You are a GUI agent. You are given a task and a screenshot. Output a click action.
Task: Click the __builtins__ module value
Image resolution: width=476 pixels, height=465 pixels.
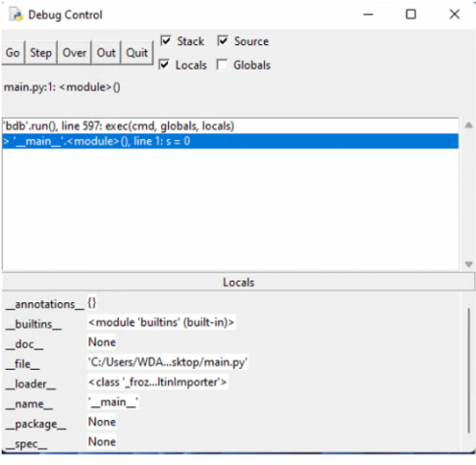point(162,323)
